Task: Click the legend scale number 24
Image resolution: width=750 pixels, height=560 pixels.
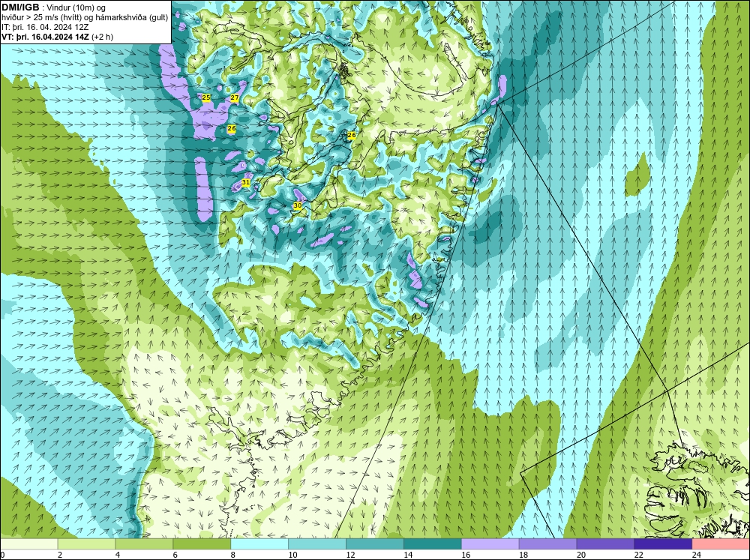Action: click(x=697, y=555)
